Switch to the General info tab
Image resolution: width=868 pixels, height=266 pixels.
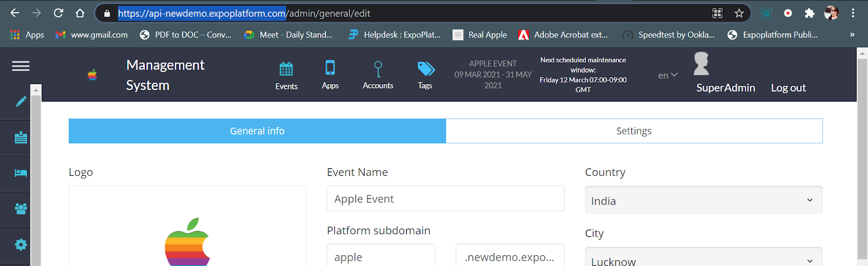[257, 131]
